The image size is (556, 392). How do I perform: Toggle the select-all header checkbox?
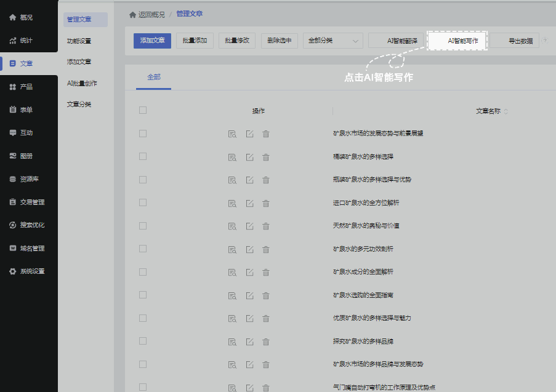(143, 110)
